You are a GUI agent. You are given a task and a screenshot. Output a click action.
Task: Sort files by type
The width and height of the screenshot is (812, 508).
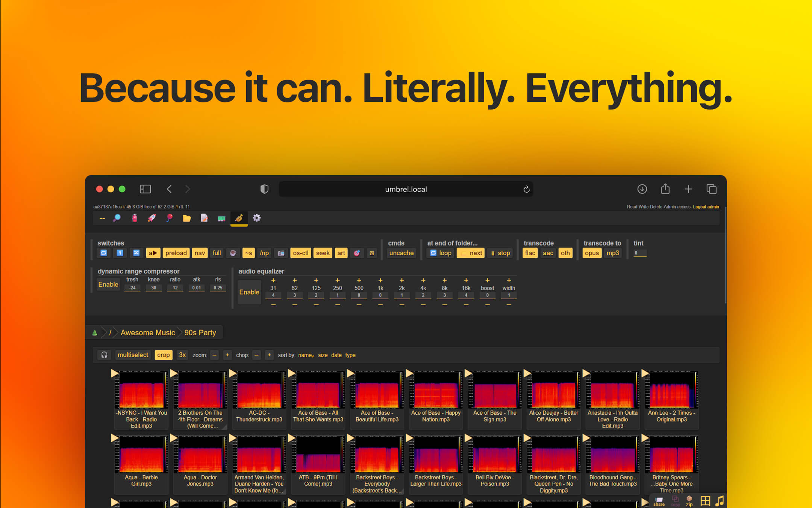click(350, 355)
